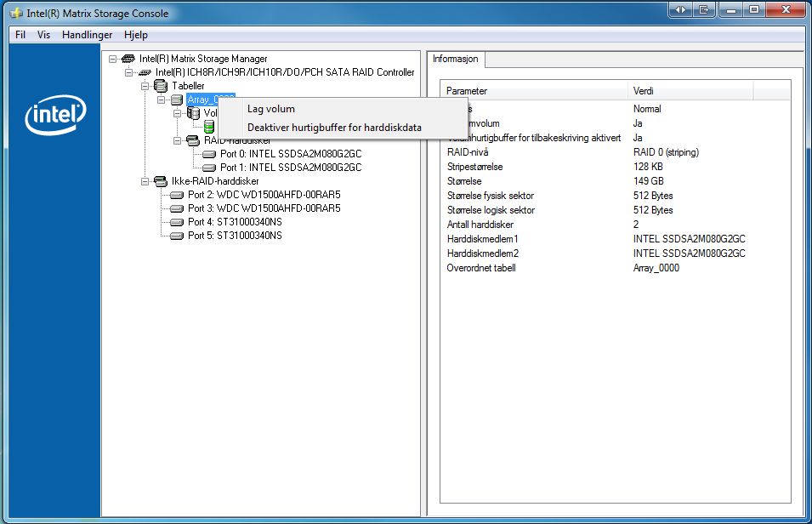The width and height of the screenshot is (812, 524).
Task: Select the Informasjon tab
Action: click(455, 59)
